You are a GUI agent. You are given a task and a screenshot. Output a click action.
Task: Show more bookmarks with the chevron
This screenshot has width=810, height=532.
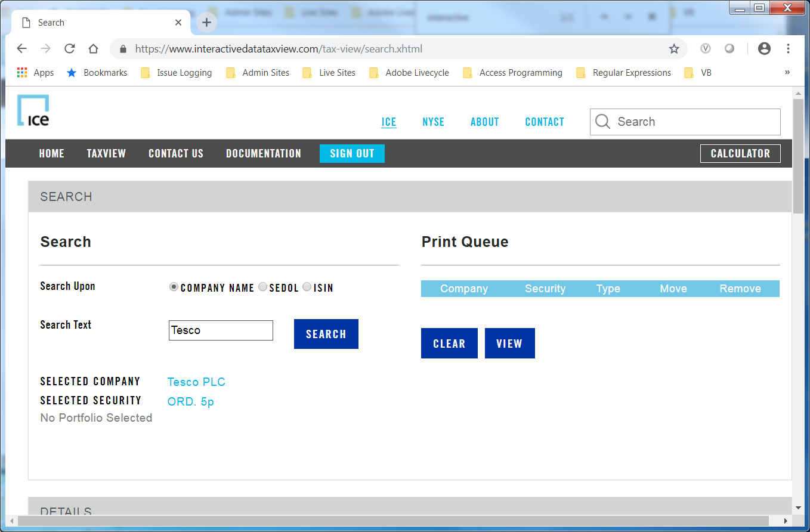787,73
